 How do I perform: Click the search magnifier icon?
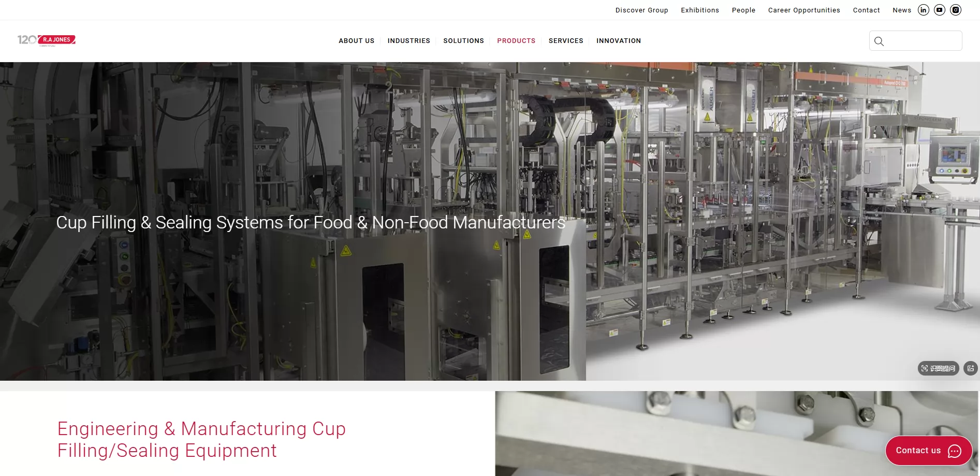tap(879, 41)
